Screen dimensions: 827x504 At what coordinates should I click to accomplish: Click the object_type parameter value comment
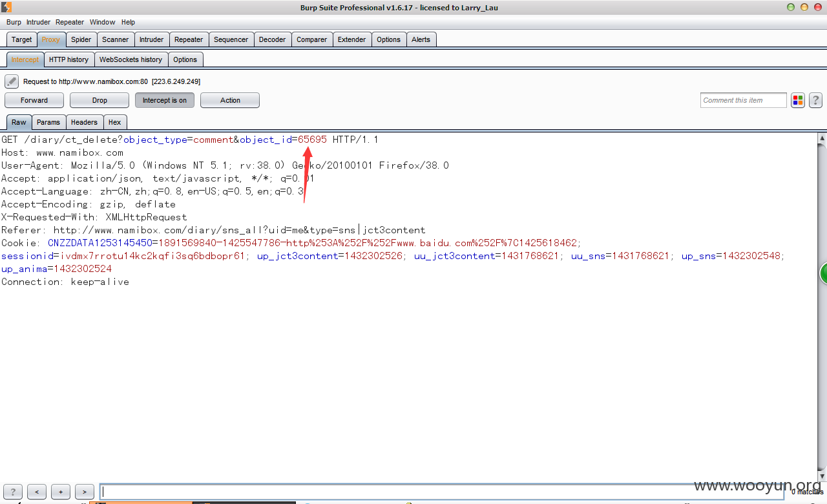[213, 140]
